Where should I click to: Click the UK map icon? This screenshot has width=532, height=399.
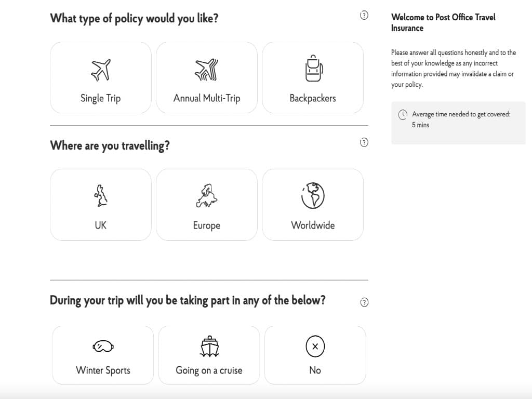[x=101, y=196]
